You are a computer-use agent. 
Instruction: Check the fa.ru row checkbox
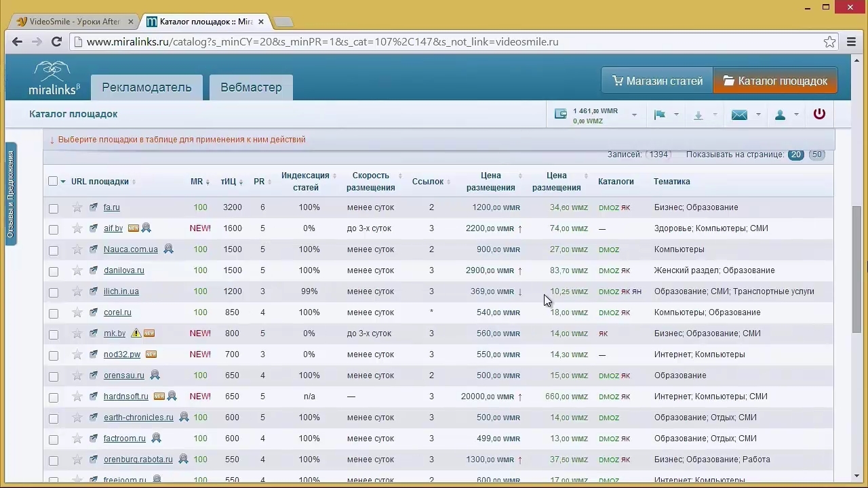(x=54, y=208)
